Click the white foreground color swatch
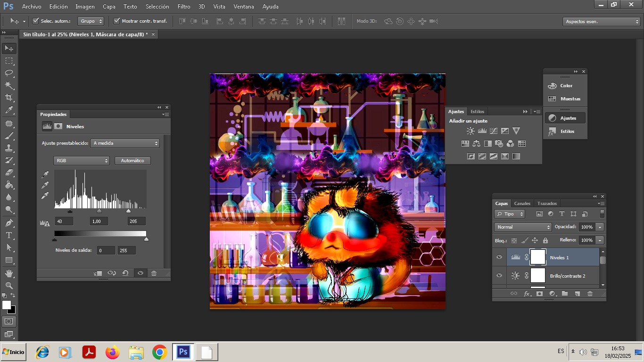This screenshot has width=644, height=362. 7,305
